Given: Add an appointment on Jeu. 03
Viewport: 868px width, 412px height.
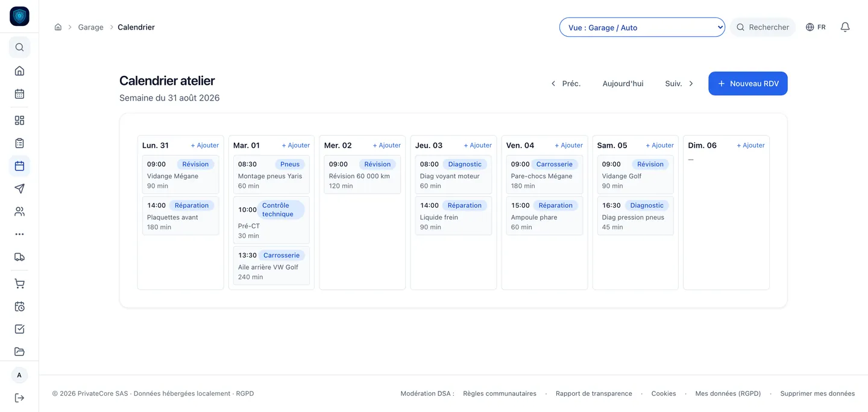Looking at the screenshot, I should pos(478,145).
